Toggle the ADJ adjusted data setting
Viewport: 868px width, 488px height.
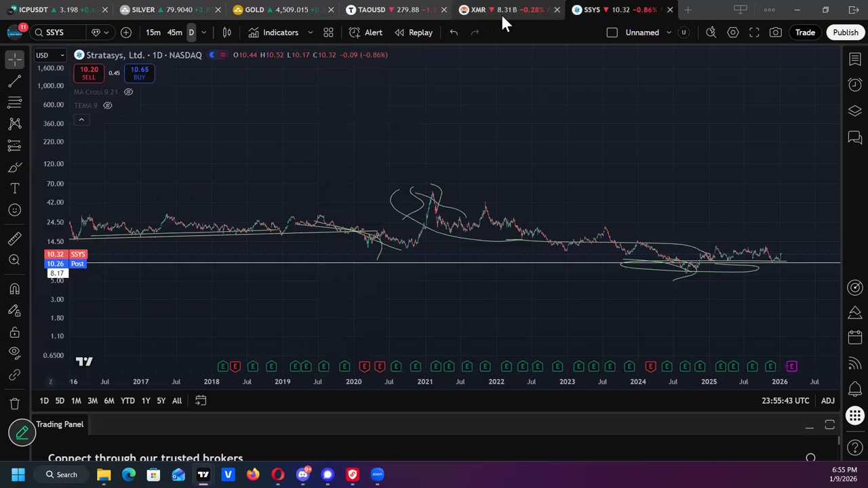coord(828,401)
